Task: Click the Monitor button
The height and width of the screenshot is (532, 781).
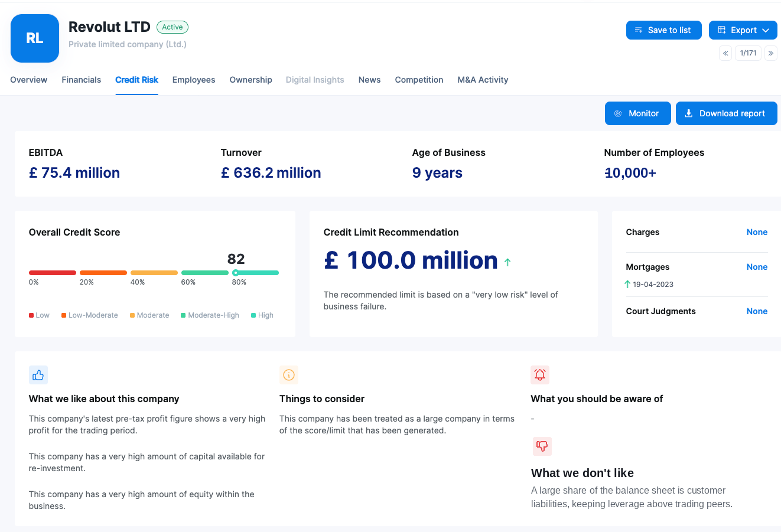Action: [638, 113]
